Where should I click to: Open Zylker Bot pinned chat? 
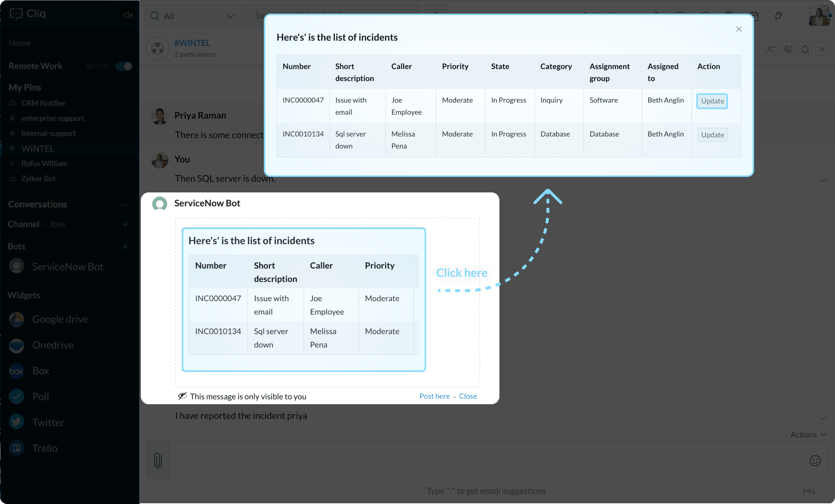(38, 178)
